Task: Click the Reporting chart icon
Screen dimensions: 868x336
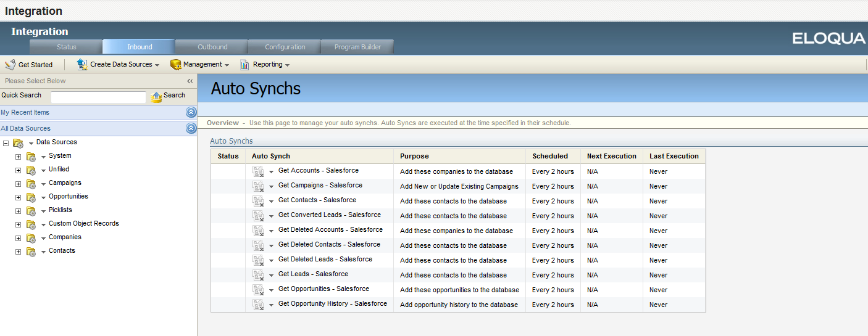Action: pyautogui.click(x=245, y=64)
